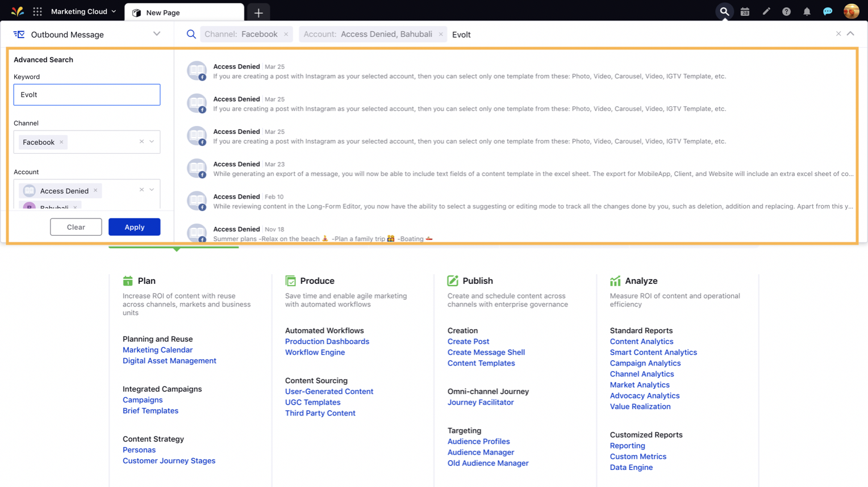Click the Outbound Message filter icon
The image size is (868, 487).
tap(19, 35)
